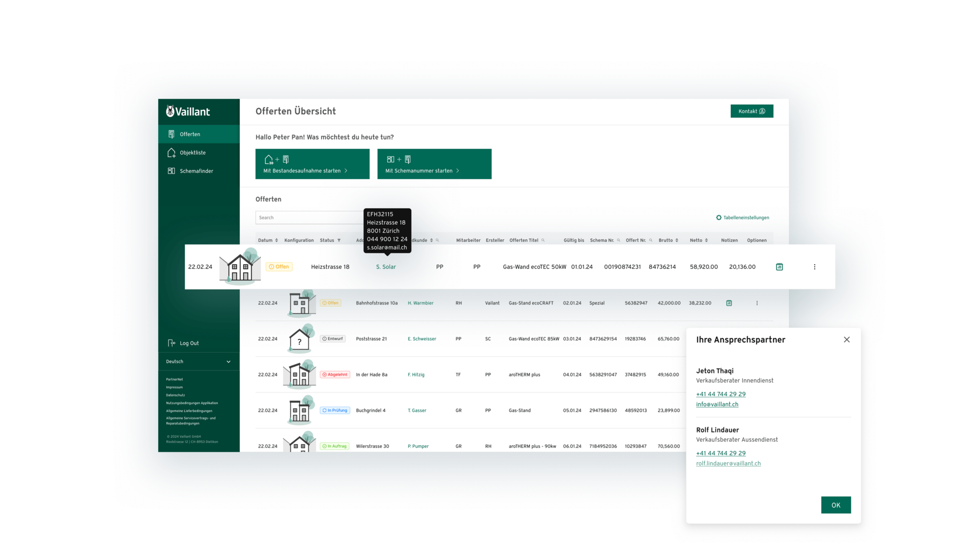Open notes icon for Bahnhofstrasse 10a row
The width and height of the screenshot is (980, 551).
point(729,303)
